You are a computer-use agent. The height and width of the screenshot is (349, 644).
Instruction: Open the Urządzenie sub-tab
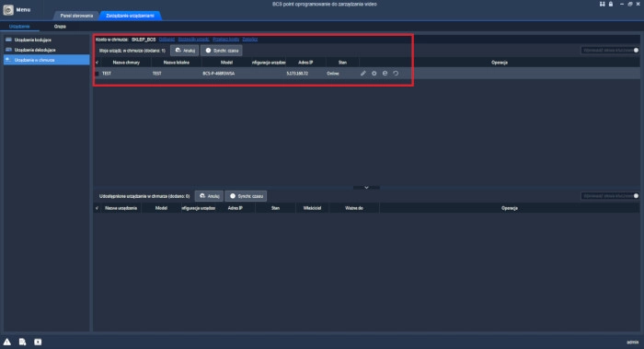19,27
